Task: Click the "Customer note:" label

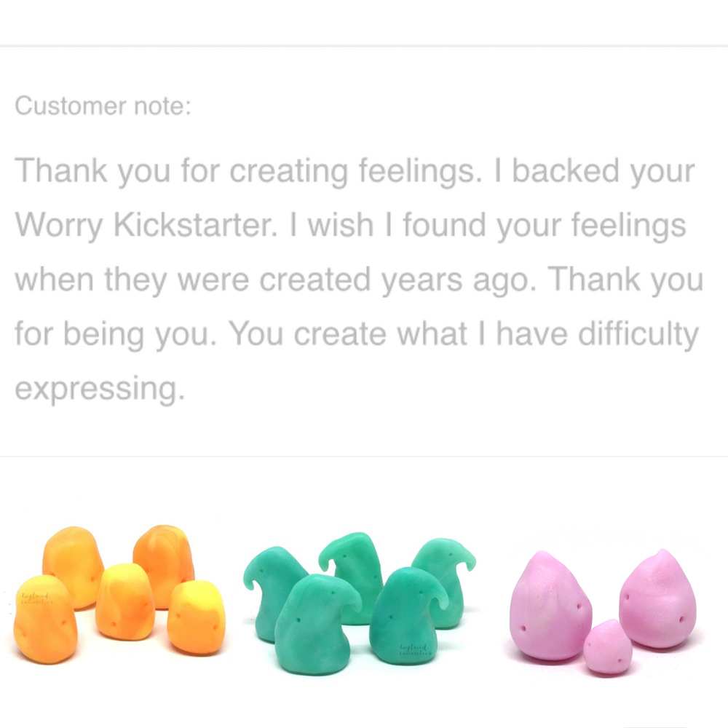Action: coord(103,106)
